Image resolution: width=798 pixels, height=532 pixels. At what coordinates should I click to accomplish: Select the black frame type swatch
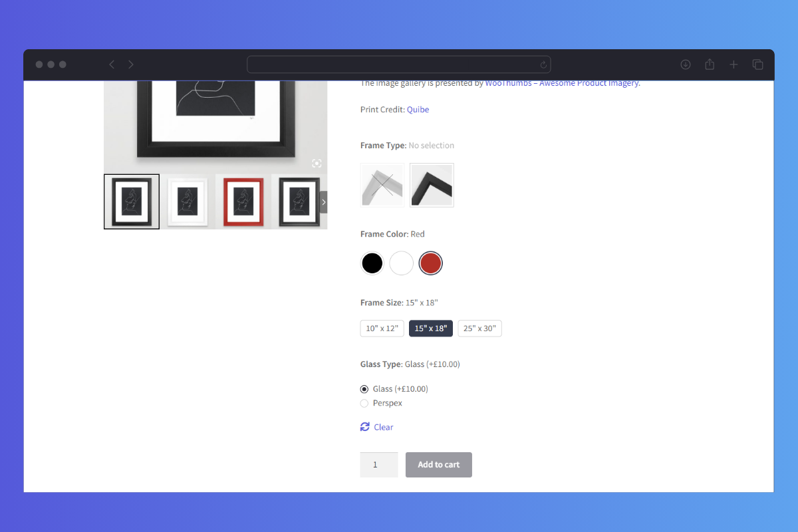click(x=432, y=185)
